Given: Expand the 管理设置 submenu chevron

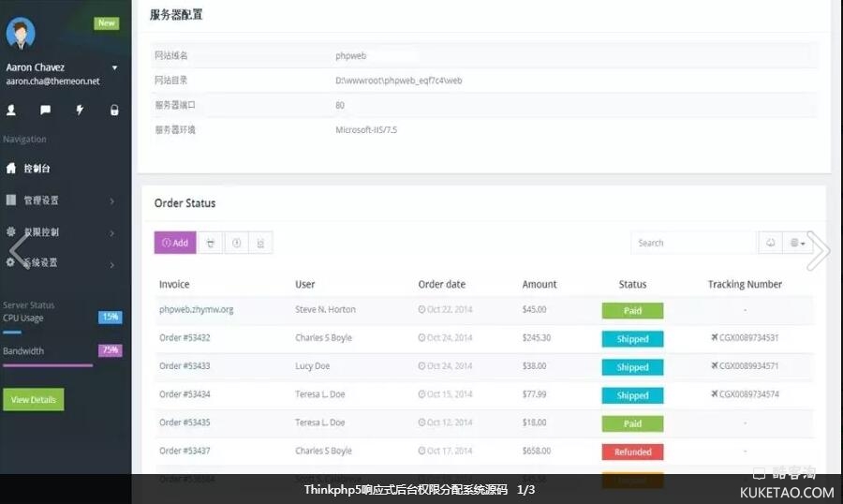Looking at the screenshot, I should (x=112, y=201).
